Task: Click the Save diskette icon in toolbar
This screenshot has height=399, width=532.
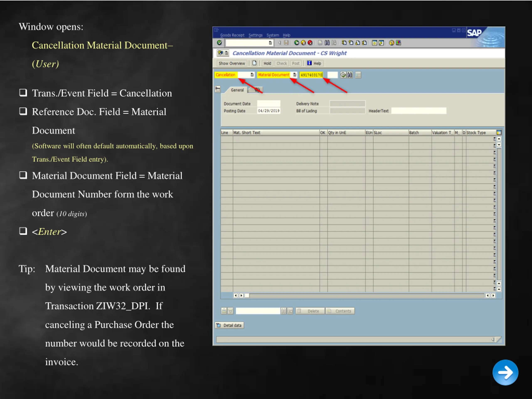Action: click(286, 43)
